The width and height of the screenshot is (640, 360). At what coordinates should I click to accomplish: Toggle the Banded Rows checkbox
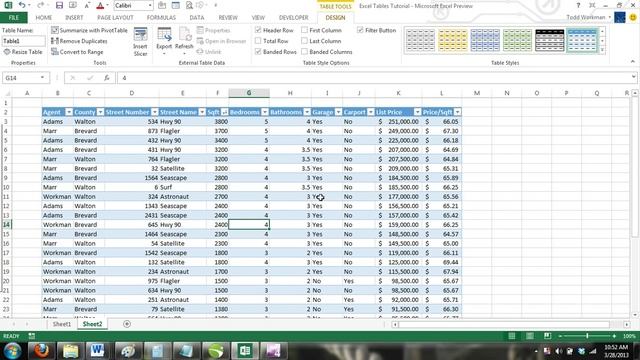click(x=258, y=51)
